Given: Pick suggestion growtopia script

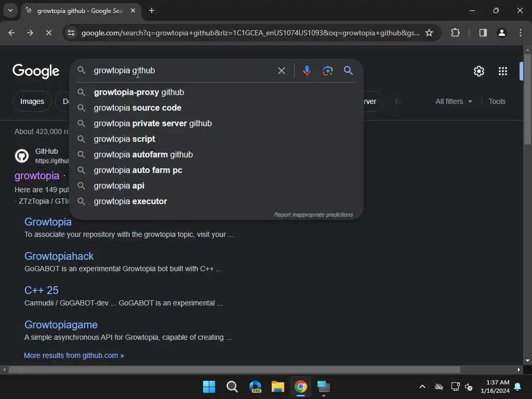Looking at the screenshot, I should coord(216,139).
